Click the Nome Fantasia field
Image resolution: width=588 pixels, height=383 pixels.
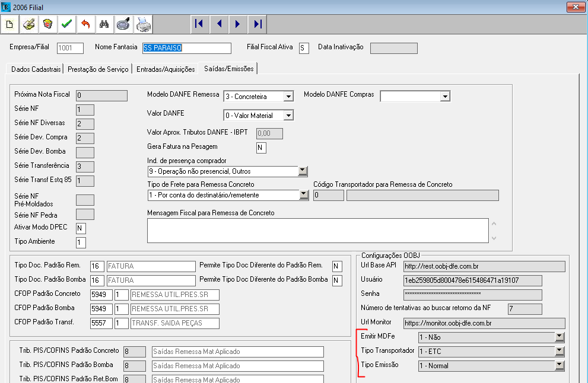(x=187, y=48)
